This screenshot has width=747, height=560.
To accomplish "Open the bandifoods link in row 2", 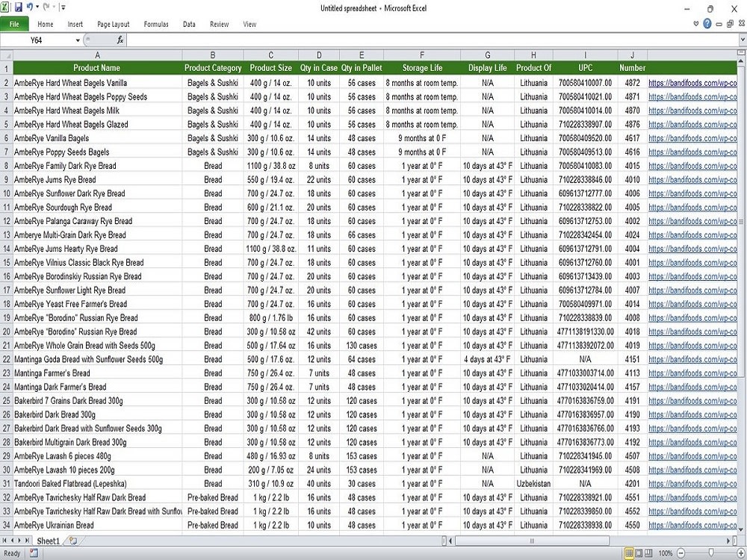I will (692, 83).
